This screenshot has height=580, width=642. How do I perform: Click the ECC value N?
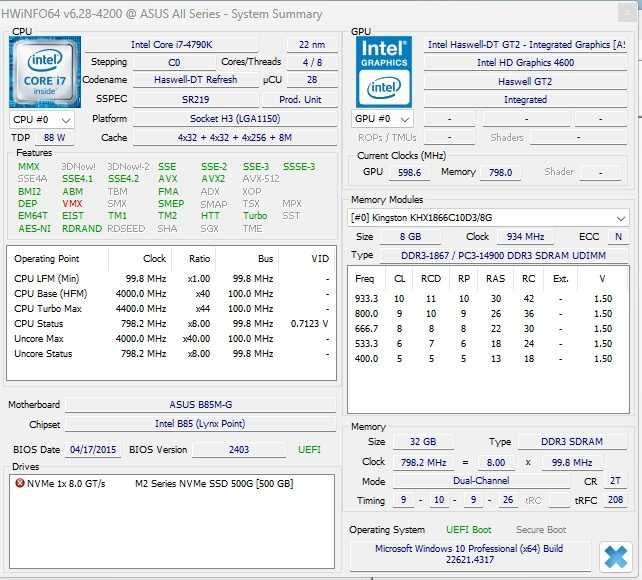pos(618,237)
